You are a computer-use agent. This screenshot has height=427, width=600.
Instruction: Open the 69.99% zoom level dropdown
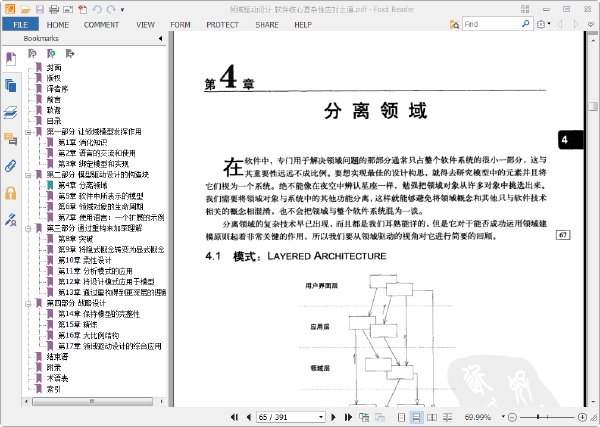click(503, 417)
